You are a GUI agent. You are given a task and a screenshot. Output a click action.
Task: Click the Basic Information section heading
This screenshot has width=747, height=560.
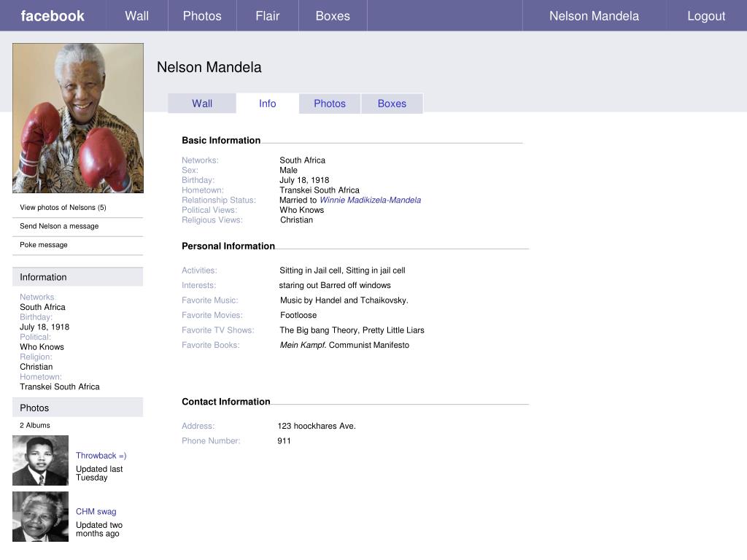point(221,141)
